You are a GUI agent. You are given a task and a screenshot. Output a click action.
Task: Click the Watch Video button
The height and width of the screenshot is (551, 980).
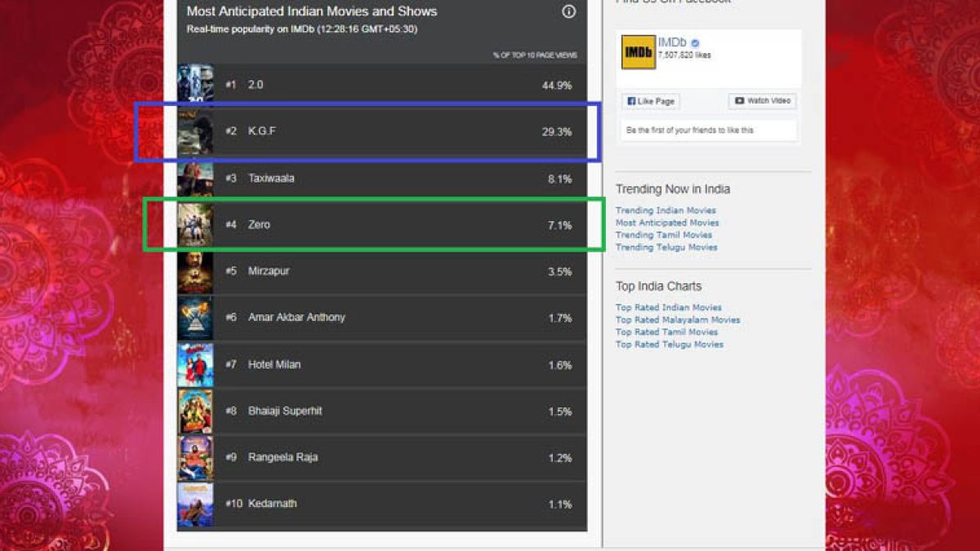click(x=762, y=101)
